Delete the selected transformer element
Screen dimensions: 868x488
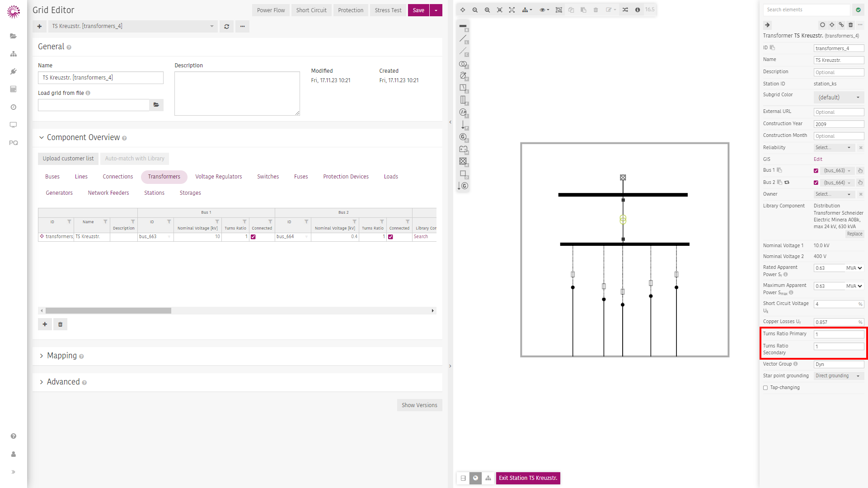(851, 25)
